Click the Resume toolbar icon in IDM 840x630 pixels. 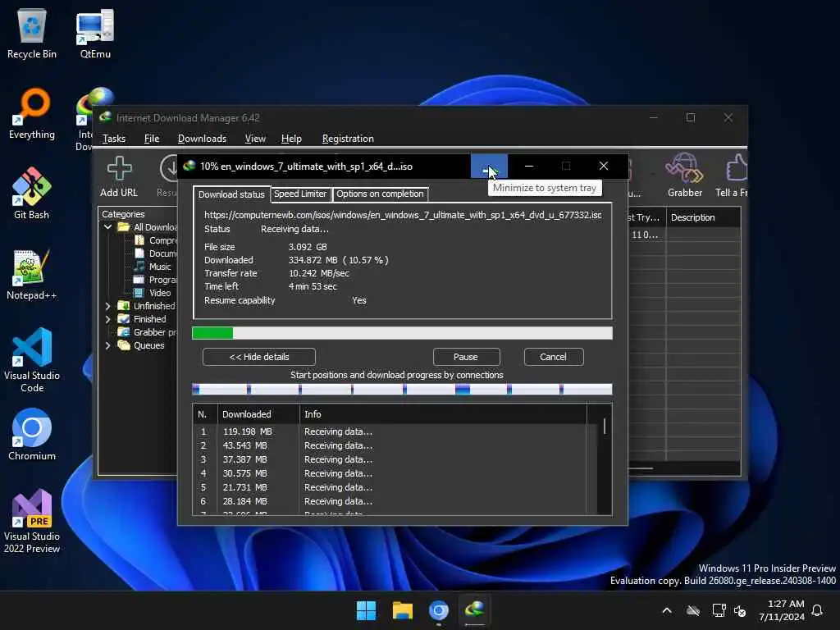point(168,177)
